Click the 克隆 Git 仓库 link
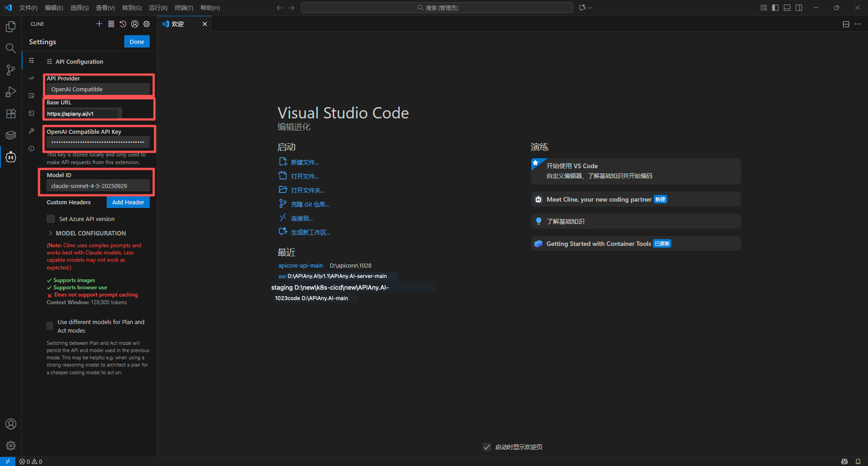The height and width of the screenshot is (466, 868). pos(310,204)
